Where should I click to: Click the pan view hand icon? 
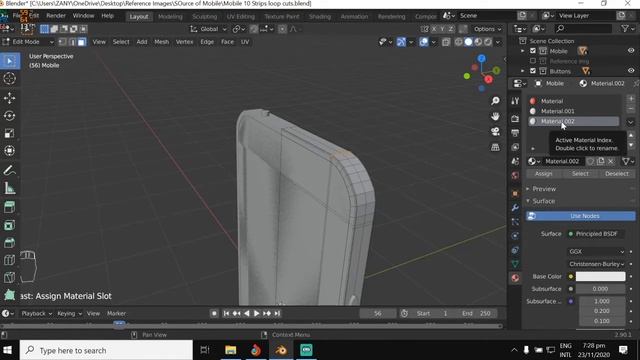(x=495, y=116)
